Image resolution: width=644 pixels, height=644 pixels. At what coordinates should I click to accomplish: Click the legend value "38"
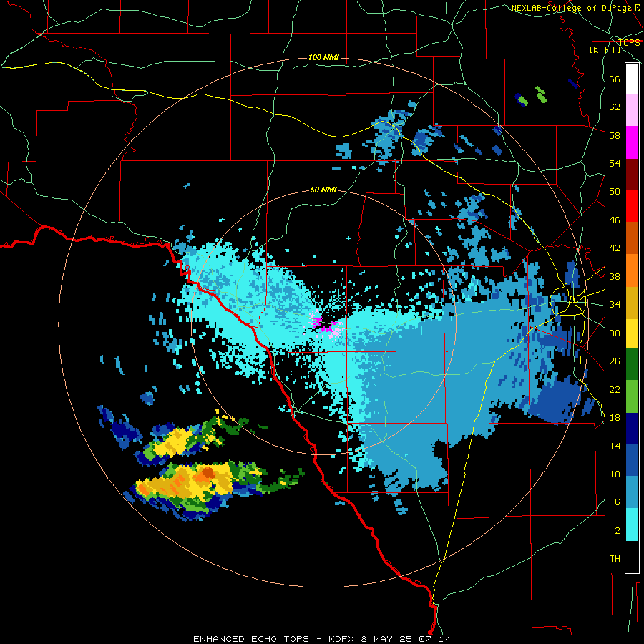pos(615,276)
